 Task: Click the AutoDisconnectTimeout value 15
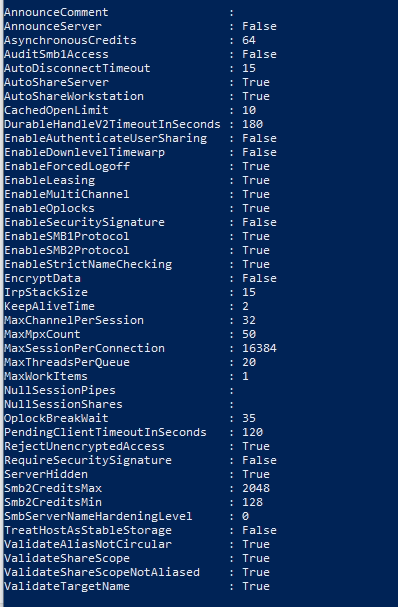tap(249, 68)
